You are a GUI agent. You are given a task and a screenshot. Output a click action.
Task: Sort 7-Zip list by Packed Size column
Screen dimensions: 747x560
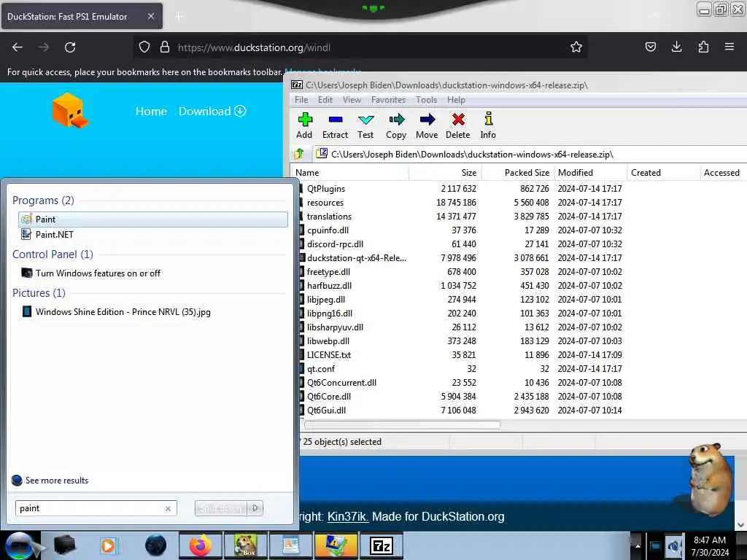click(x=519, y=172)
